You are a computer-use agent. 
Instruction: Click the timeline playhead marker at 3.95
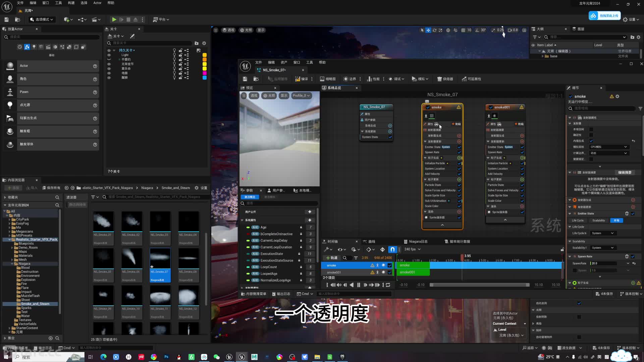(x=462, y=257)
